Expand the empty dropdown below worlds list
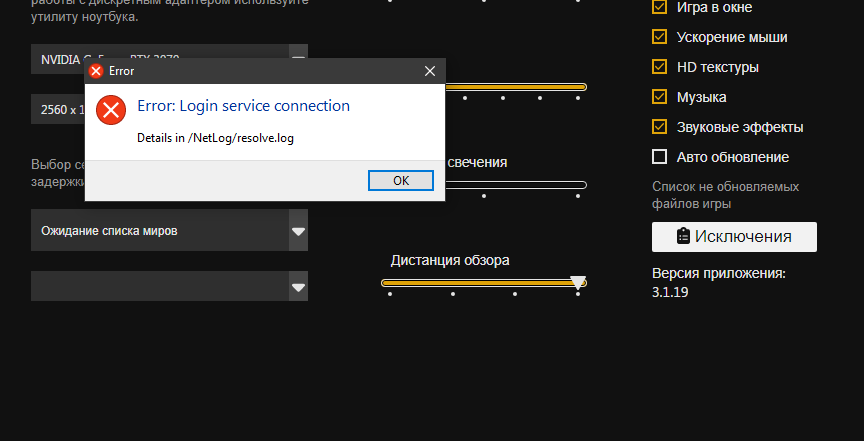This screenshot has width=864, height=441. pyautogui.click(x=298, y=288)
